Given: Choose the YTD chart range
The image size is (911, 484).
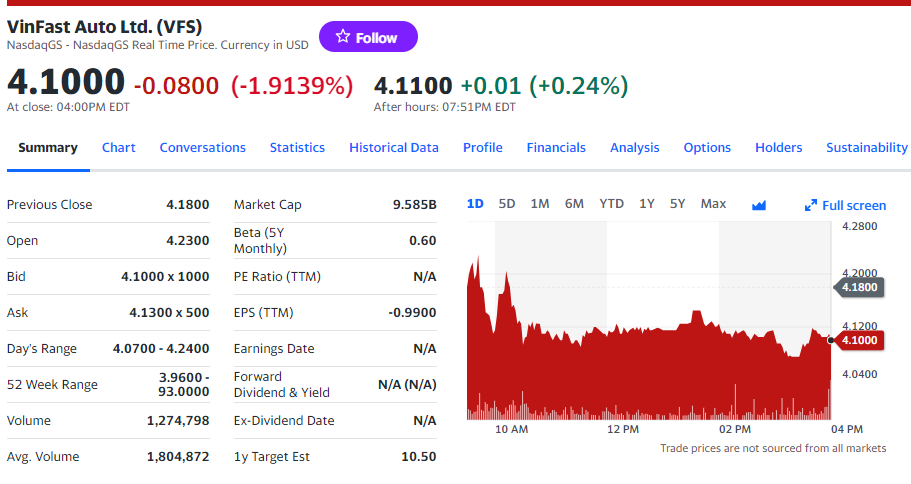Looking at the screenshot, I should click(x=611, y=204).
